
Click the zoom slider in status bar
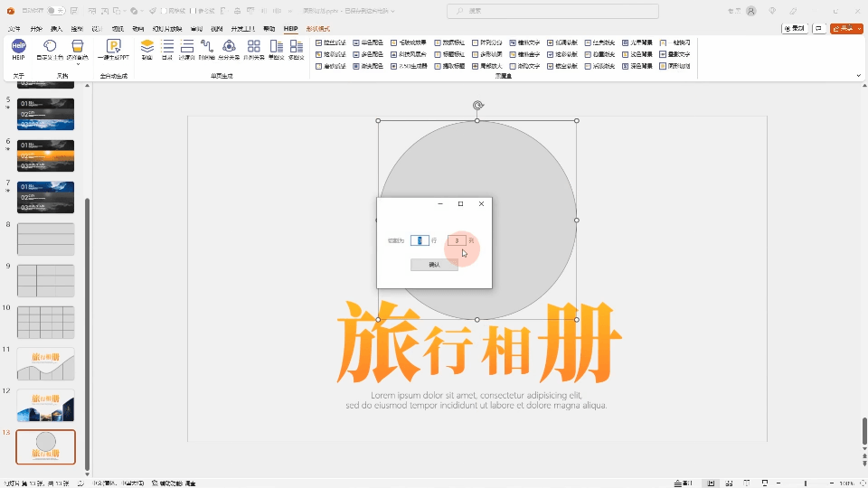(x=806, y=483)
